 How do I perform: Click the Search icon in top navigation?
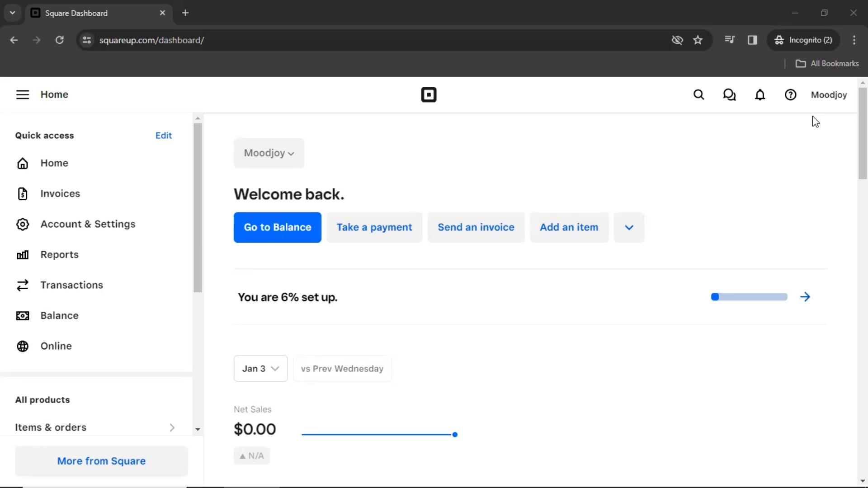pos(698,95)
